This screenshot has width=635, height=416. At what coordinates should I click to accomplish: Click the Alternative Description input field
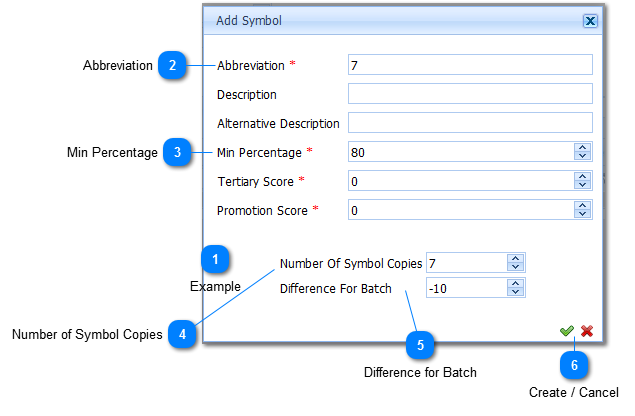[x=470, y=123]
